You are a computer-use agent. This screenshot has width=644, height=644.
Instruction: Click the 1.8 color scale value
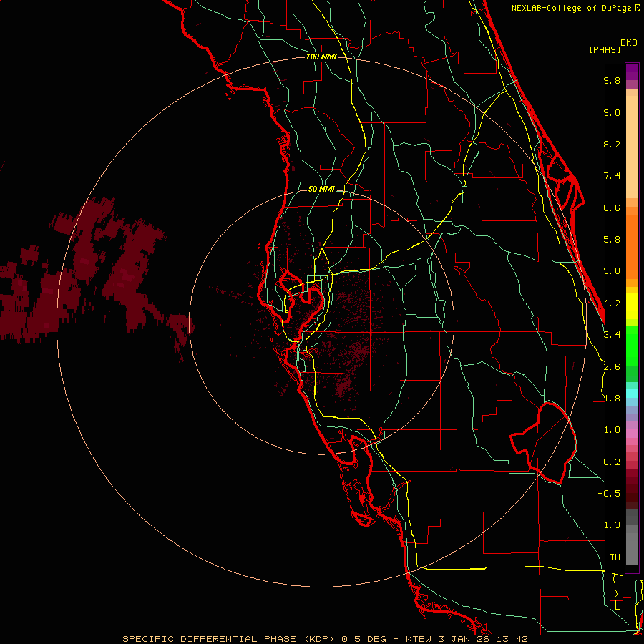[x=612, y=399]
